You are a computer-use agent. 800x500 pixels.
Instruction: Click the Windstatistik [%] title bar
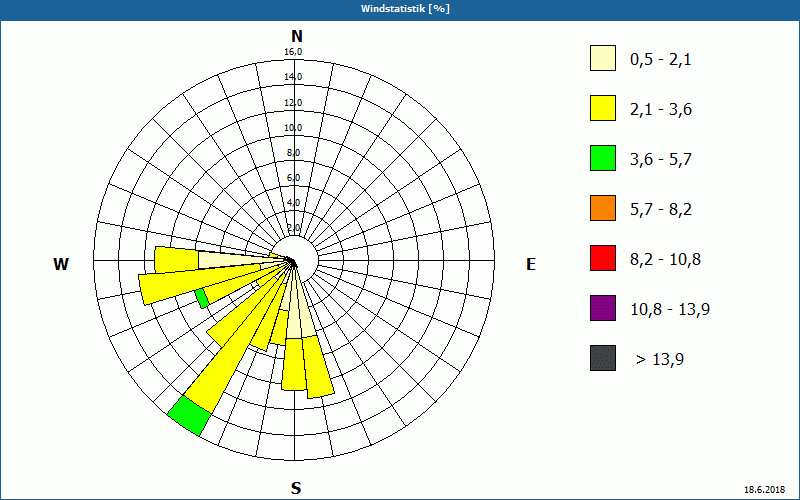click(400, 9)
